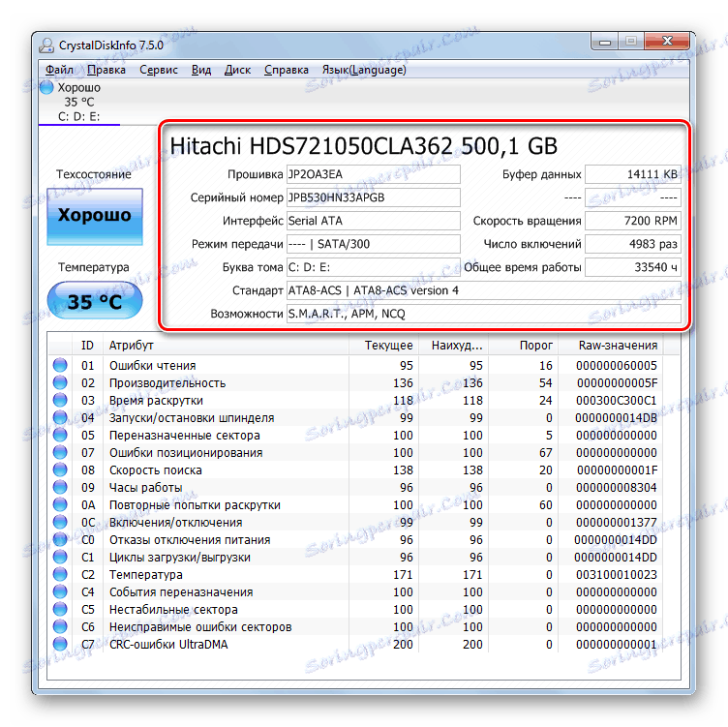Click raw value 000000008304
Image resolution: width=728 pixels, height=727 pixels.
(616, 488)
